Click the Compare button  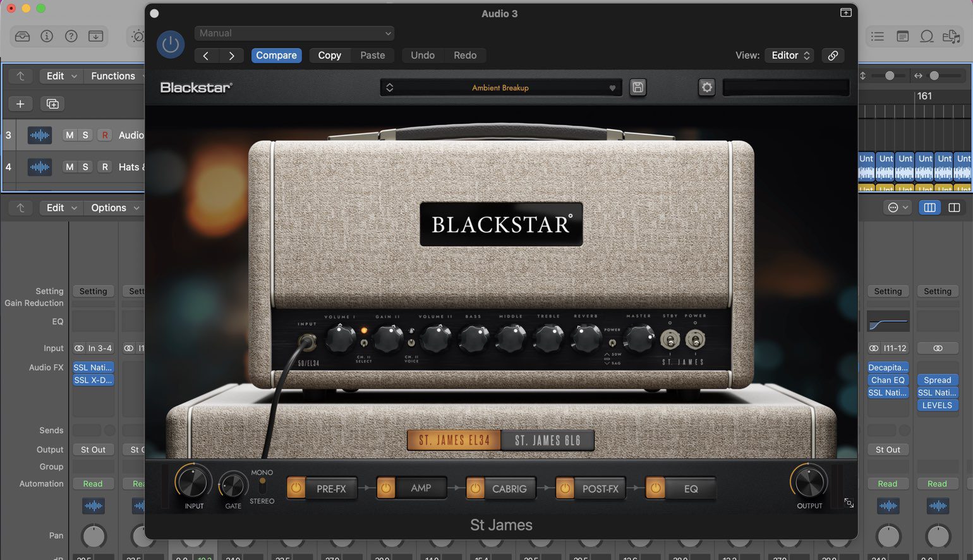[x=276, y=56]
